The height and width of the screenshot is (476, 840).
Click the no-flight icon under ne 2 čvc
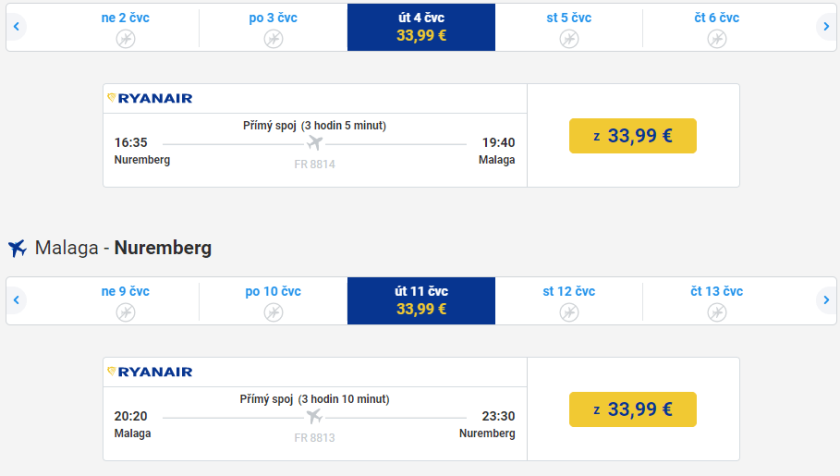coord(125,39)
